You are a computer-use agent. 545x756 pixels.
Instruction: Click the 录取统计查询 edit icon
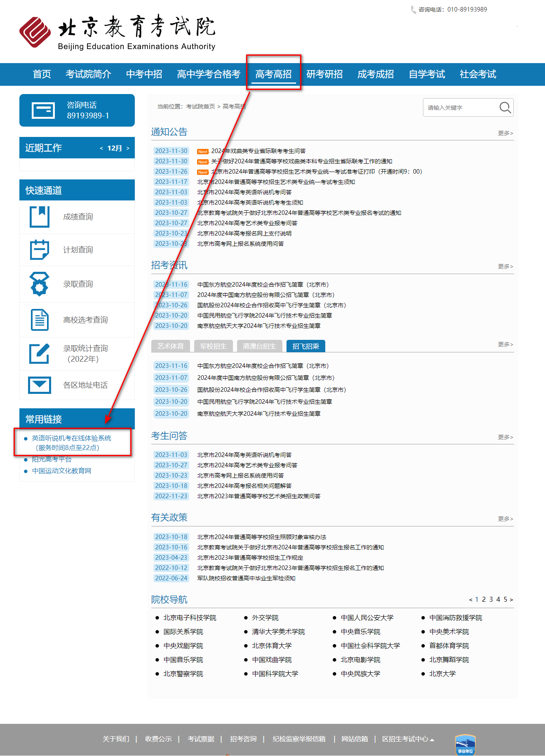coord(40,353)
